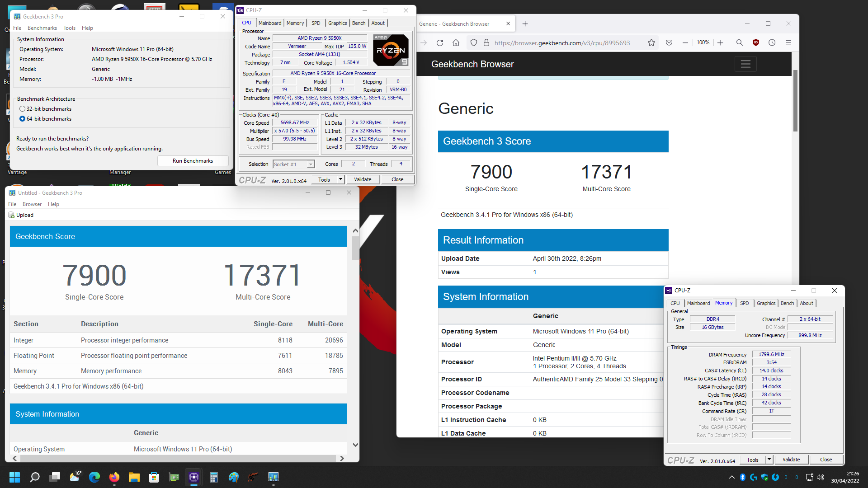Viewport: 868px width, 488px height.
Task: Open network tray icon
Action: pos(809,477)
